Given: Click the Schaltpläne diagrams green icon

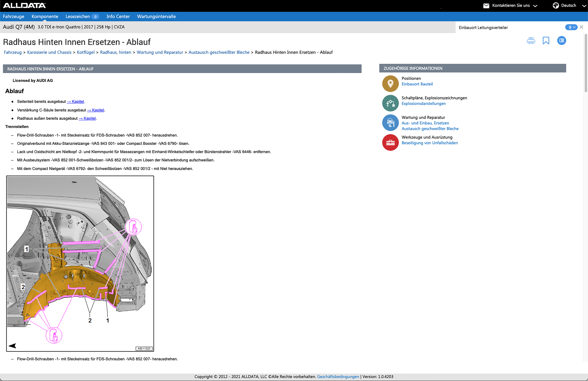Looking at the screenshot, I should (390, 103).
